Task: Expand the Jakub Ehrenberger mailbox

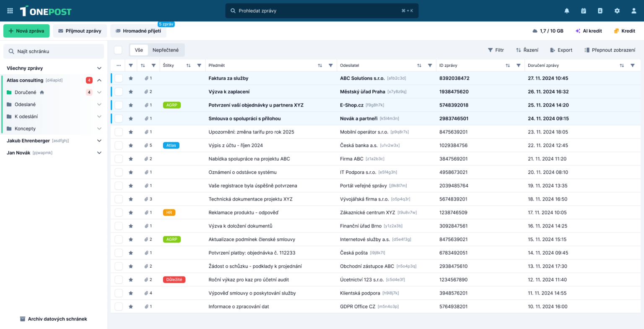Action: (x=99, y=141)
